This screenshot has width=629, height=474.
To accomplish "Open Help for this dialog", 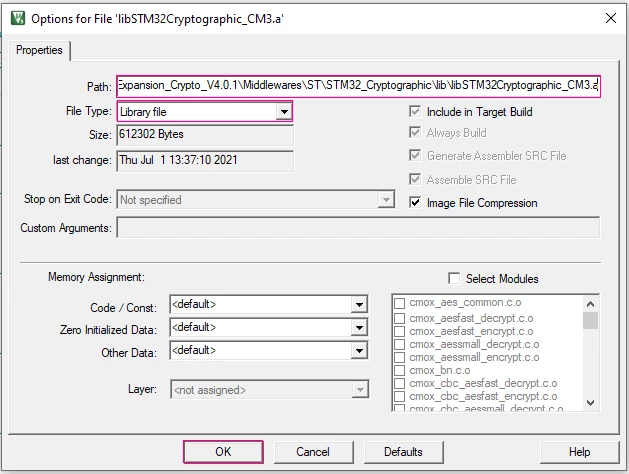I will coord(579,452).
